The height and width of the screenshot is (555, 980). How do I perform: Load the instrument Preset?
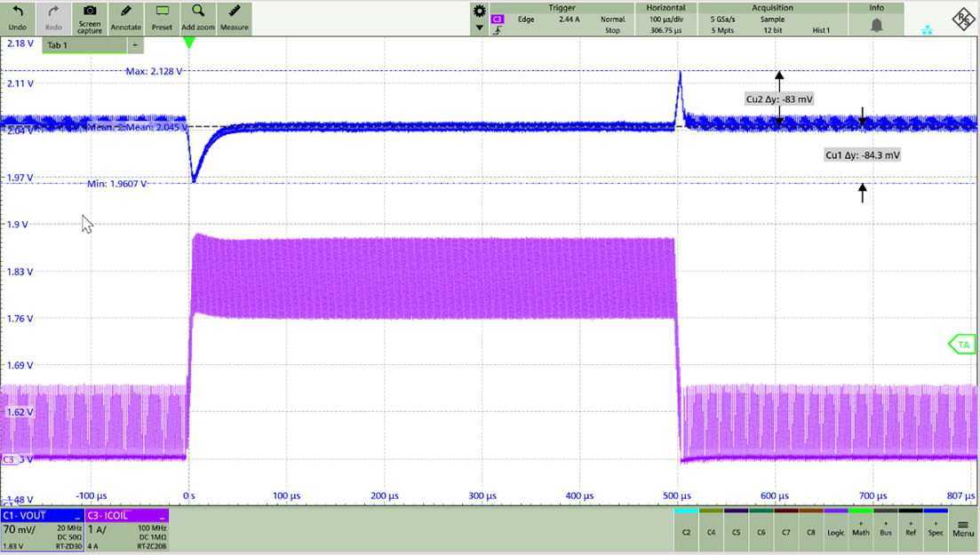point(162,18)
